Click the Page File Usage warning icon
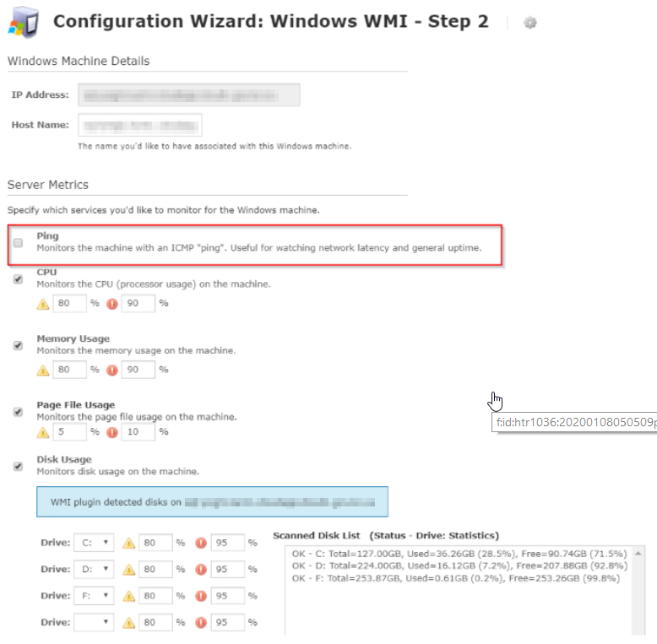The width and height of the screenshot is (657, 644). (x=43, y=432)
